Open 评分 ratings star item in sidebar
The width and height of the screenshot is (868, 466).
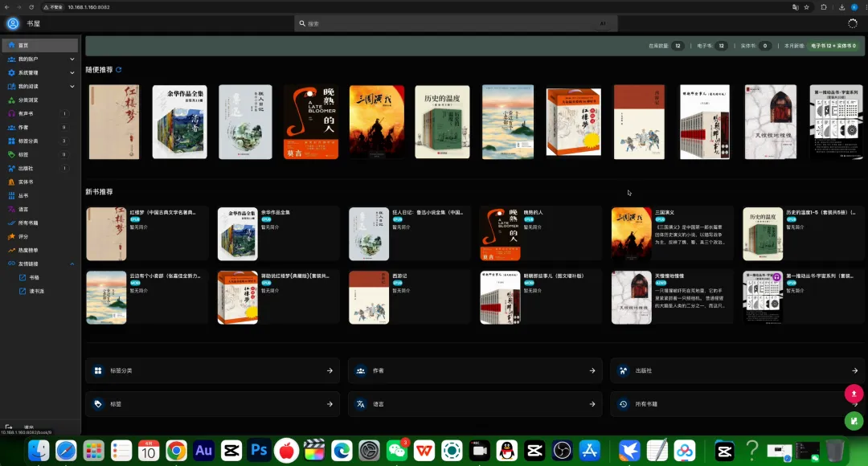click(x=40, y=236)
